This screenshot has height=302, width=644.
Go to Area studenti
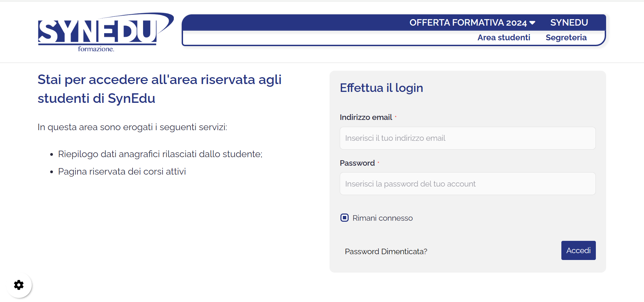coord(504,38)
